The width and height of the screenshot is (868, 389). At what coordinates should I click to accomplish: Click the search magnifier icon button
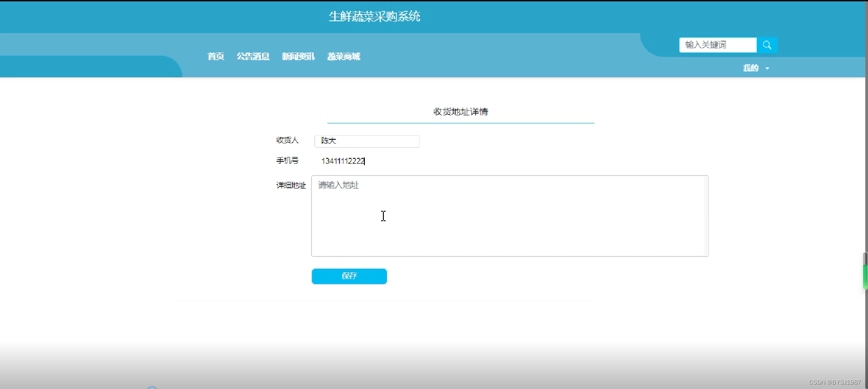(767, 45)
